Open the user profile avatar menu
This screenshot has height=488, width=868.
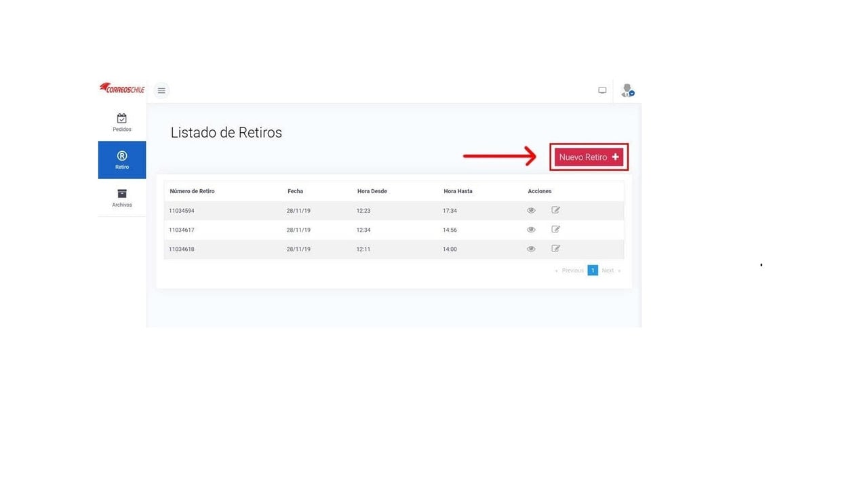point(627,90)
